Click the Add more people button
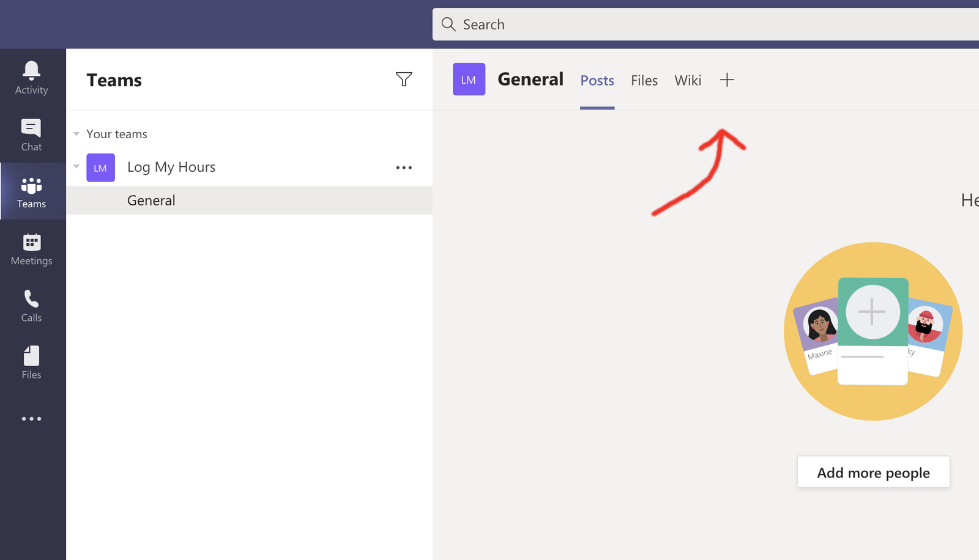This screenshot has height=560, width=979. tap(873, 473)
